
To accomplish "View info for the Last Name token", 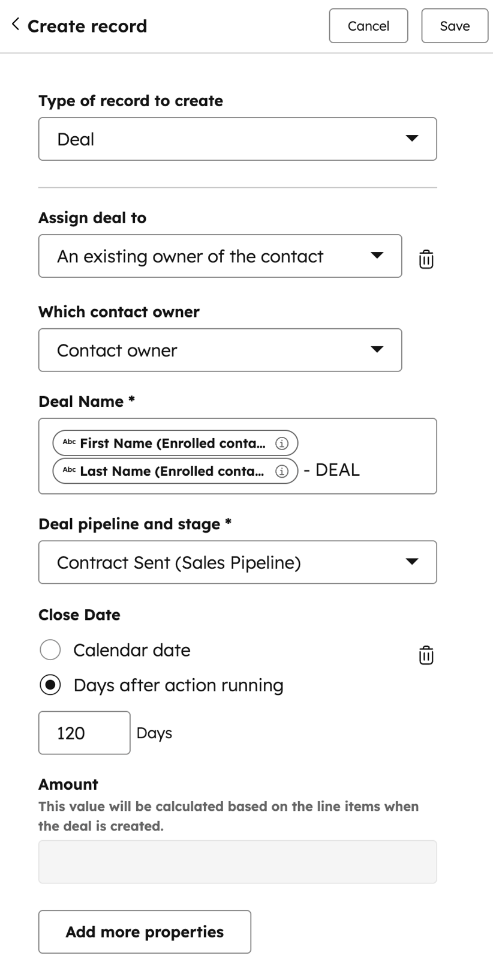I will [282, 471].
